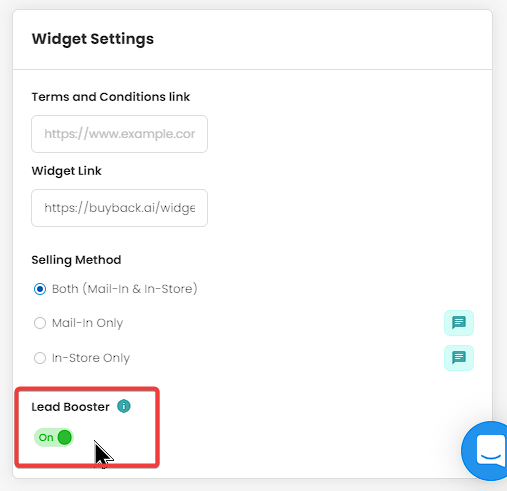This screenshot has height=491, width=507.
Task: Click the "On" text inside the toggle
Action: 46,437
